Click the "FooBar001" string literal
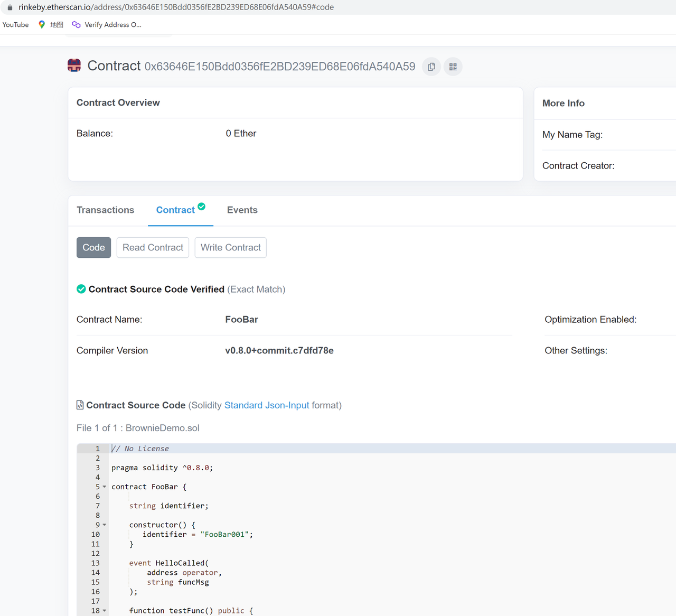 pos(224,535)
